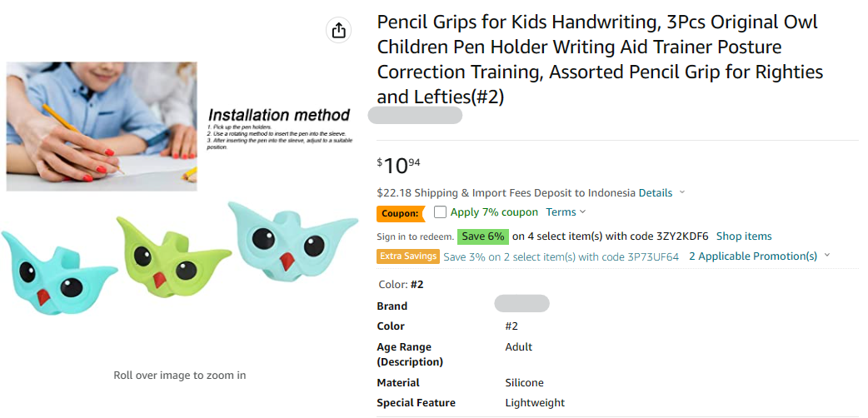
Task: Click the $10.94 price
Action: pos(398,165)
